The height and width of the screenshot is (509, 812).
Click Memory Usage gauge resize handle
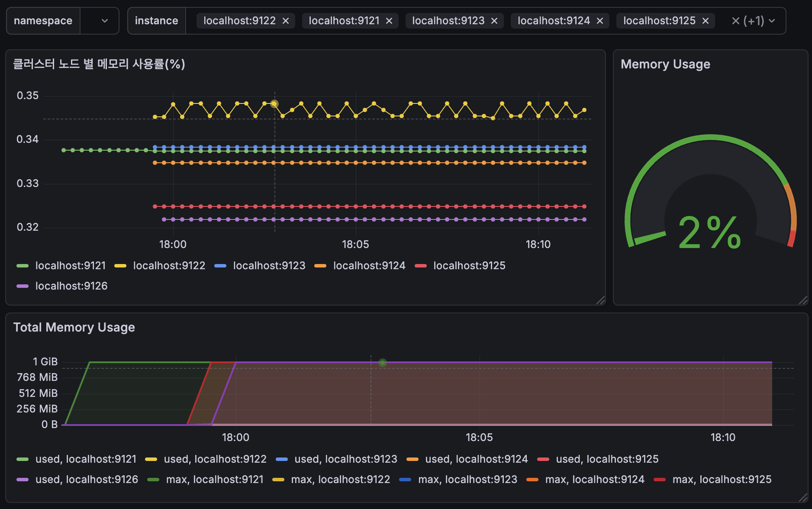[803, 300]
